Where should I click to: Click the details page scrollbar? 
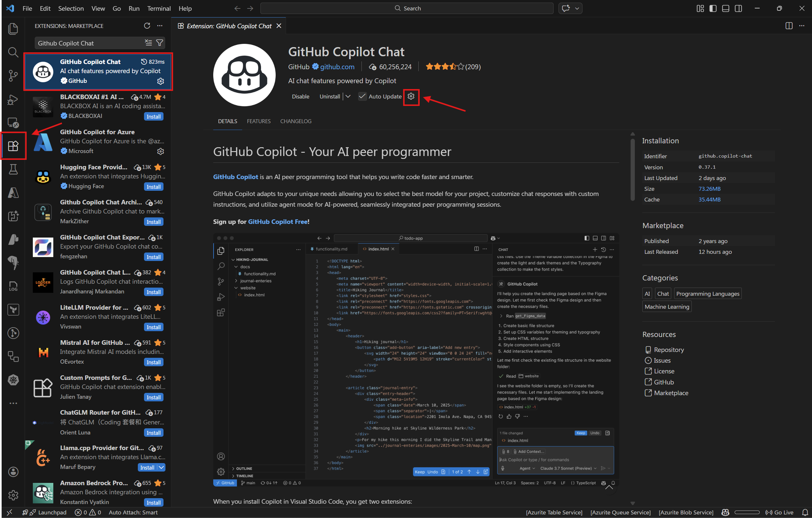coord(633,170)
